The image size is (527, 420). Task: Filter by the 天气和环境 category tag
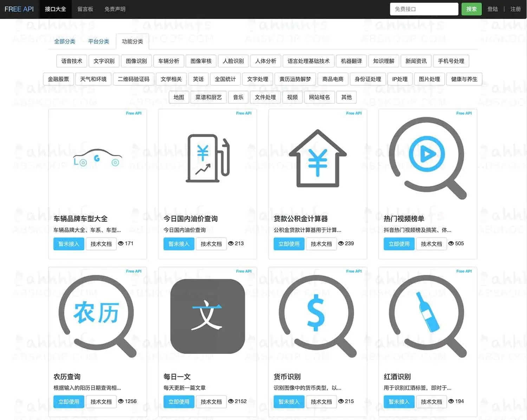click(x=93, y=79)
